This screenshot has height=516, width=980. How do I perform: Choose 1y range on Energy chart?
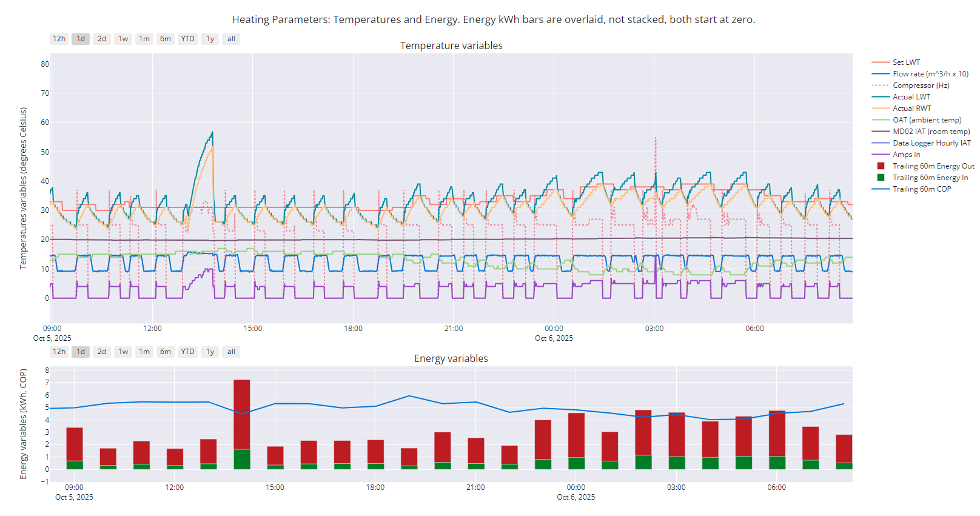(210, 352)
